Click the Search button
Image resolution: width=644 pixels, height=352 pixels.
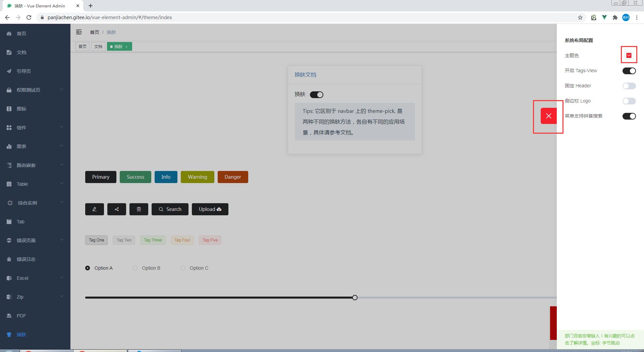[x=170, y=209]
